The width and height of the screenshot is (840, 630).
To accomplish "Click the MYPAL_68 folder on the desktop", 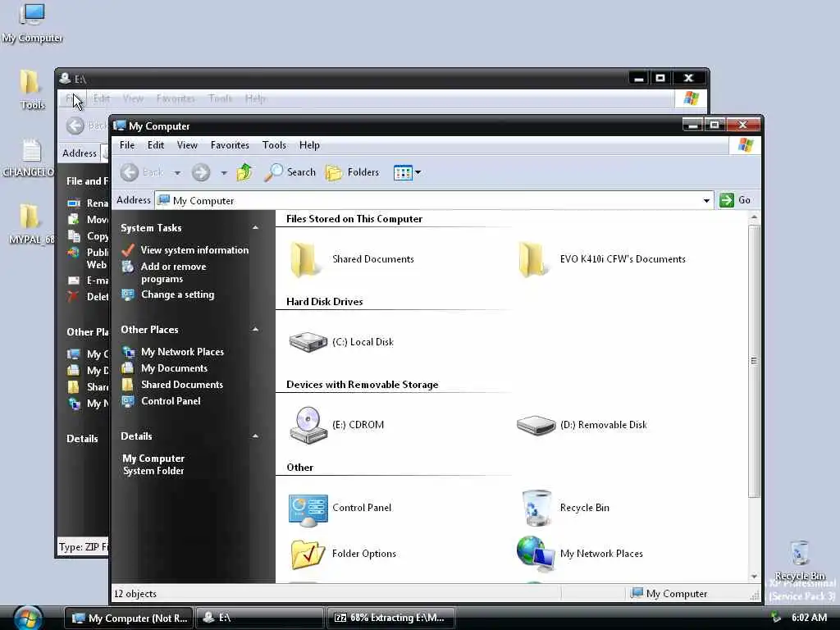I will [x=30, y=225].
